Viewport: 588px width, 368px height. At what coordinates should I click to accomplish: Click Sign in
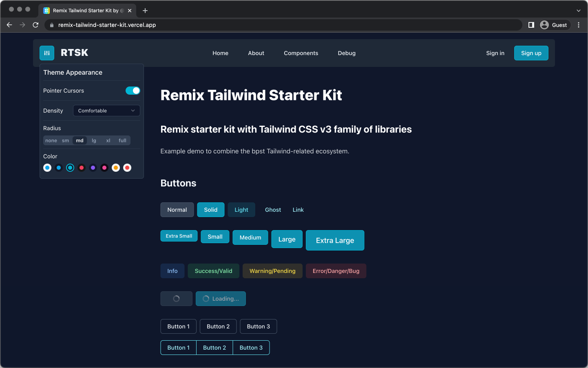495,53
